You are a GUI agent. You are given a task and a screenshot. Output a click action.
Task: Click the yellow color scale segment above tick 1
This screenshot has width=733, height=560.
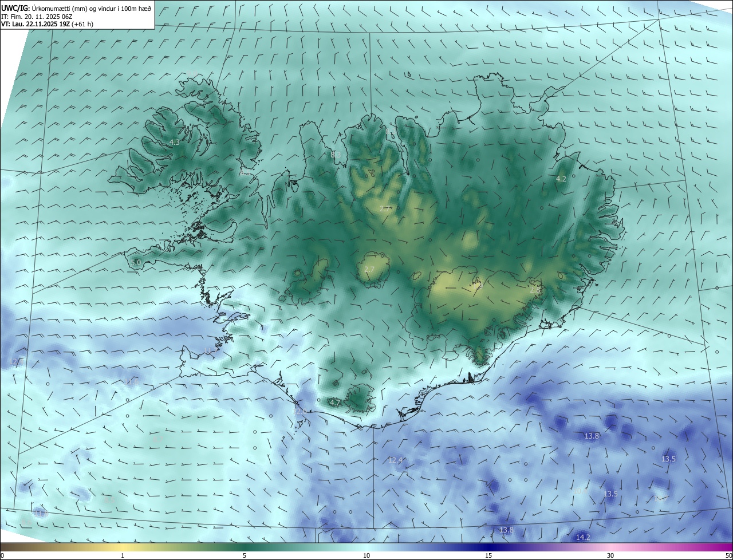[123, 547]
